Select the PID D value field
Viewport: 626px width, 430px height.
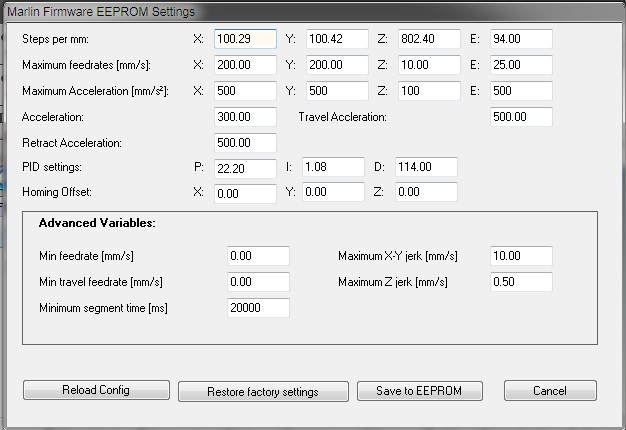(426, 167)
